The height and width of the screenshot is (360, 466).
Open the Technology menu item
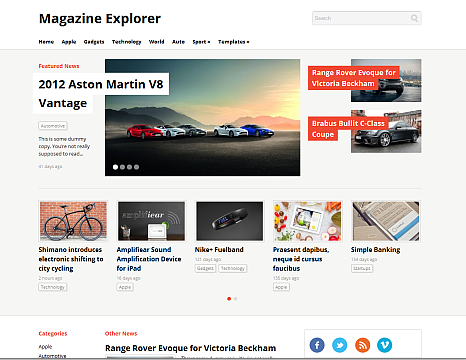pos(126,42)
